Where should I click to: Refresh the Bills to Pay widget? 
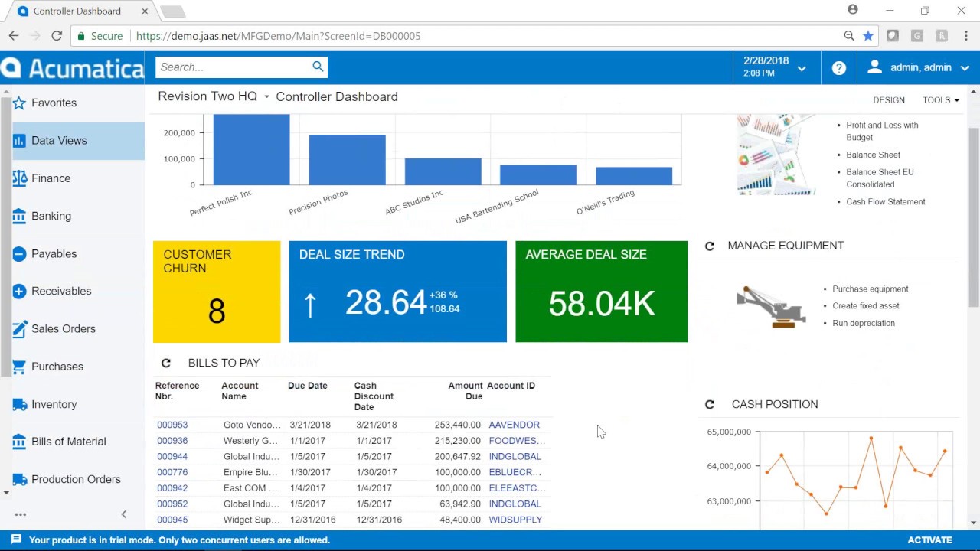(166, 363)
